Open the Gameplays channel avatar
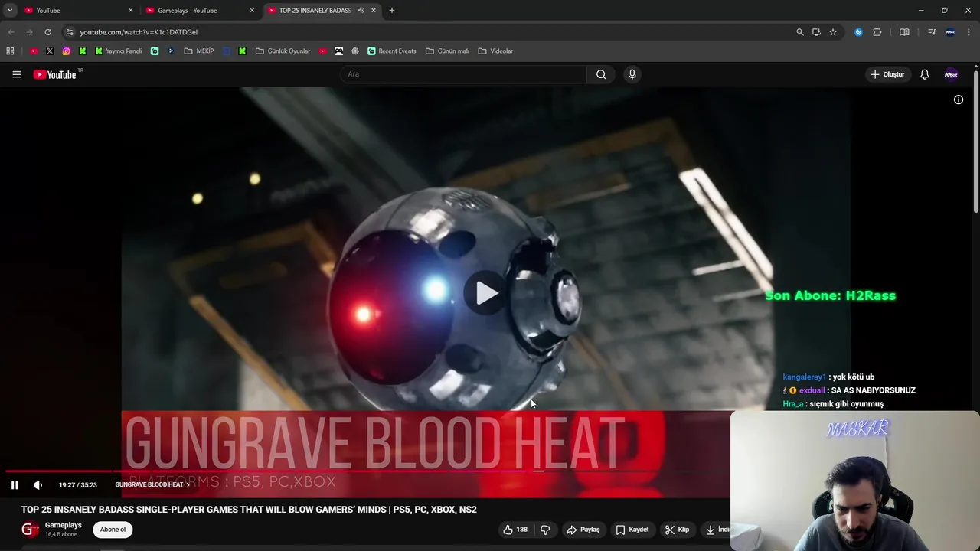This screenshot has width=980, height=551. (x=30, y=530)
